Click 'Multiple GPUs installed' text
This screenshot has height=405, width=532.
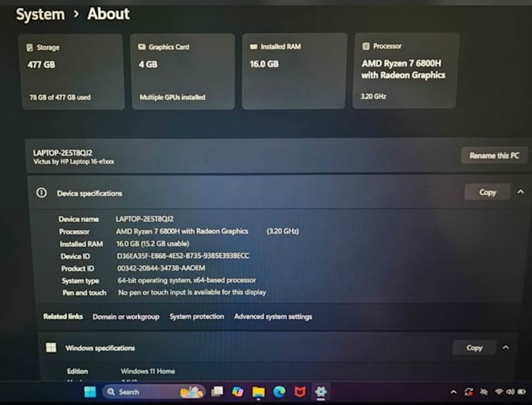[172, 98]
